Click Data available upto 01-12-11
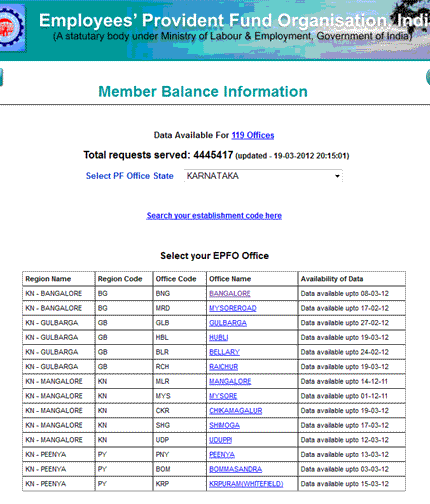Image resolution: width=430 pixels, height=504 pixels. (x=344, y=396)
